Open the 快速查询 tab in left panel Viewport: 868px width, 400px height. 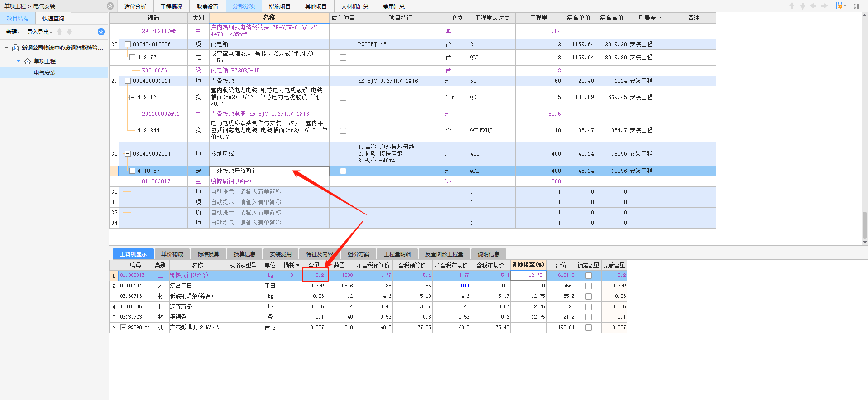tap(53, 18)
